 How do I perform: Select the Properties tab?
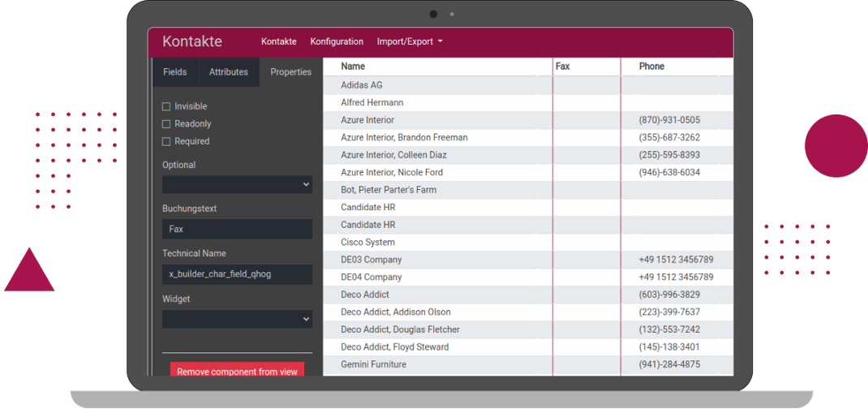pyautogui.click(x=290, y=72)
